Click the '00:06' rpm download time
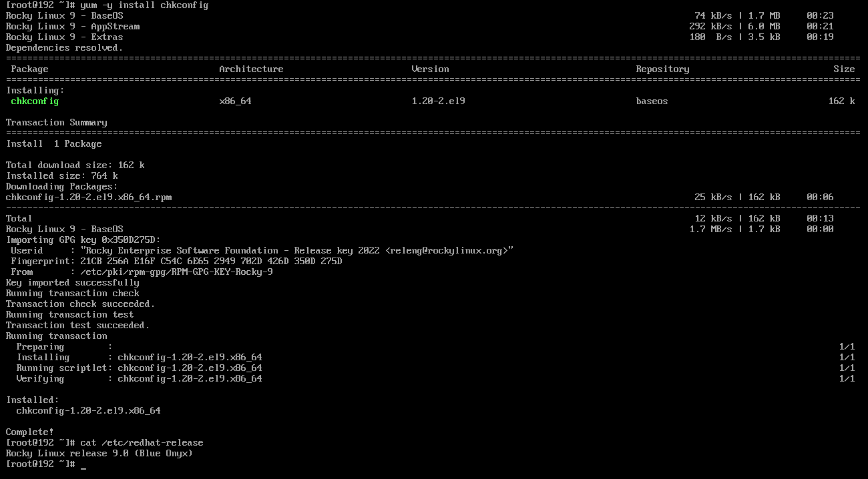868x479 pixels. (x=820, y=197)
